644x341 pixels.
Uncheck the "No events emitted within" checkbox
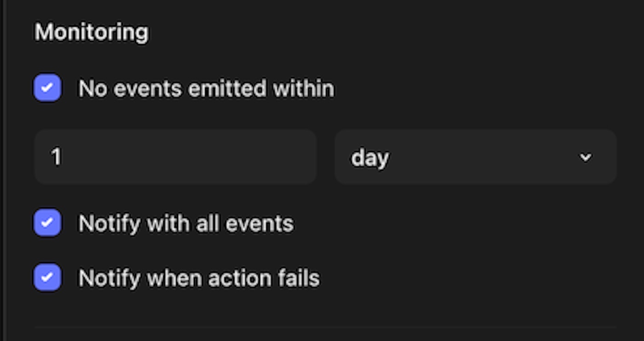coord(47,88)
